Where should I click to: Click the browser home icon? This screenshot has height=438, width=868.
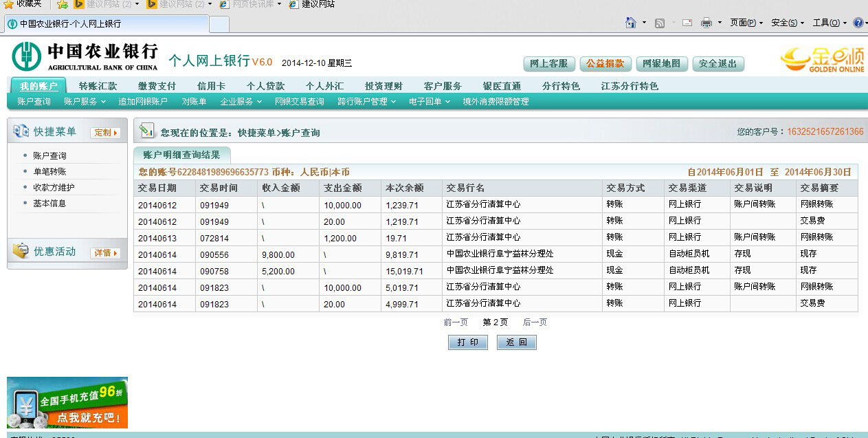coord(631,23)
